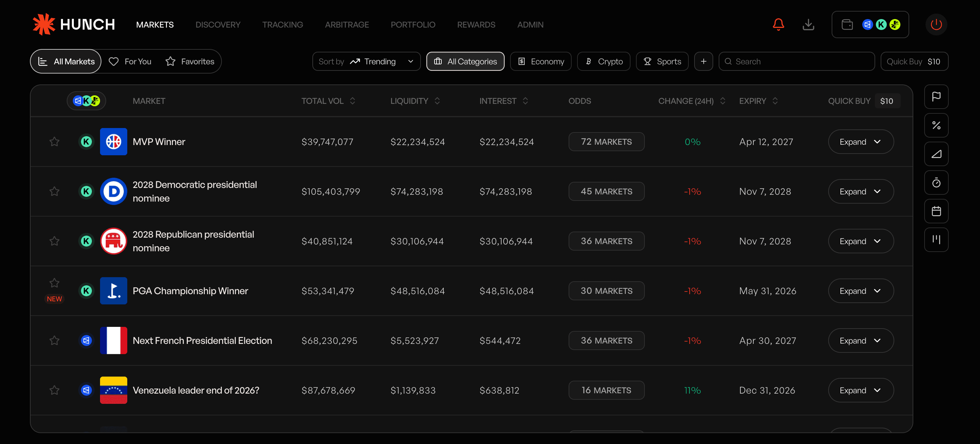980x444 pixels.
Task: Switch to the For You tab
Action: point(130,61)
